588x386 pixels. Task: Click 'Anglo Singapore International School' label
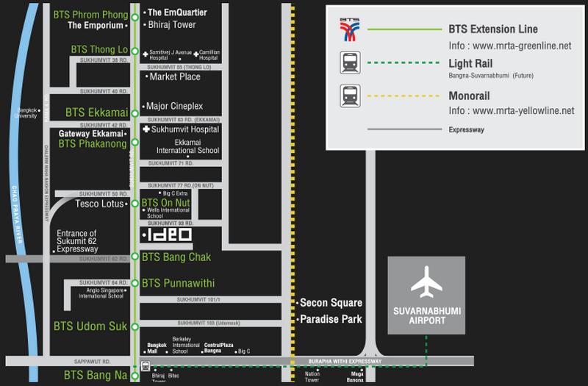pos(101,293)
